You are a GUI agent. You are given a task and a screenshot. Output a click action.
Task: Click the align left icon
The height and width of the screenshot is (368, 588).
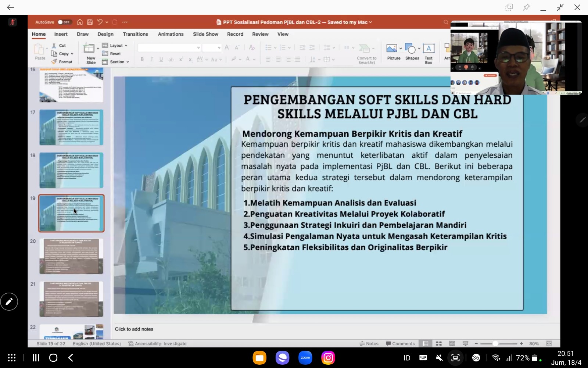[x=269, y=59]
